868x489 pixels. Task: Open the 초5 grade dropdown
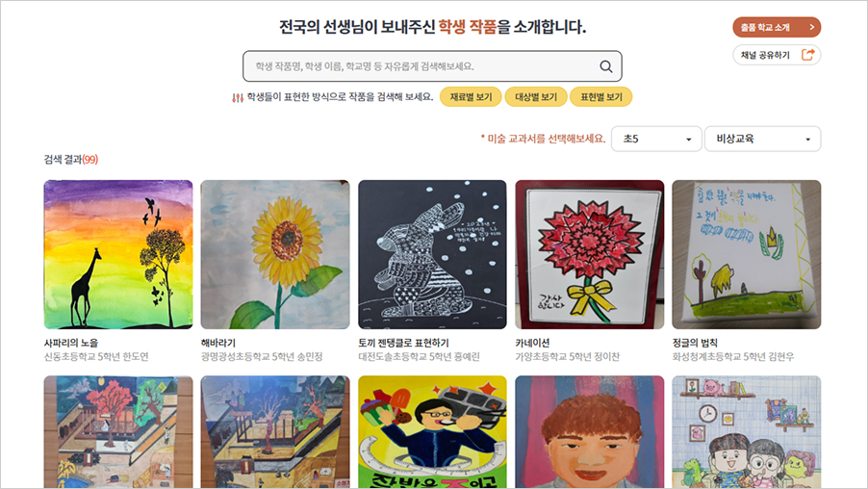point(656,139)
